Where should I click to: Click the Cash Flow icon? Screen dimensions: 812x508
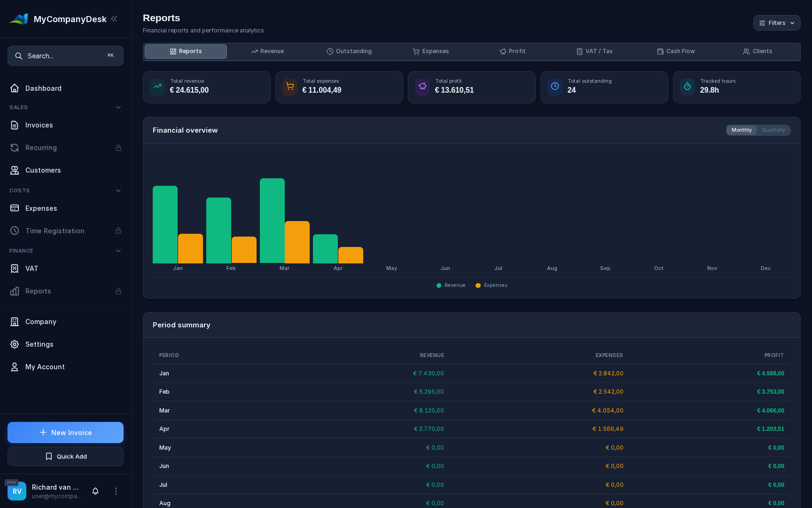pyautogui.click(x=660, y=51)
